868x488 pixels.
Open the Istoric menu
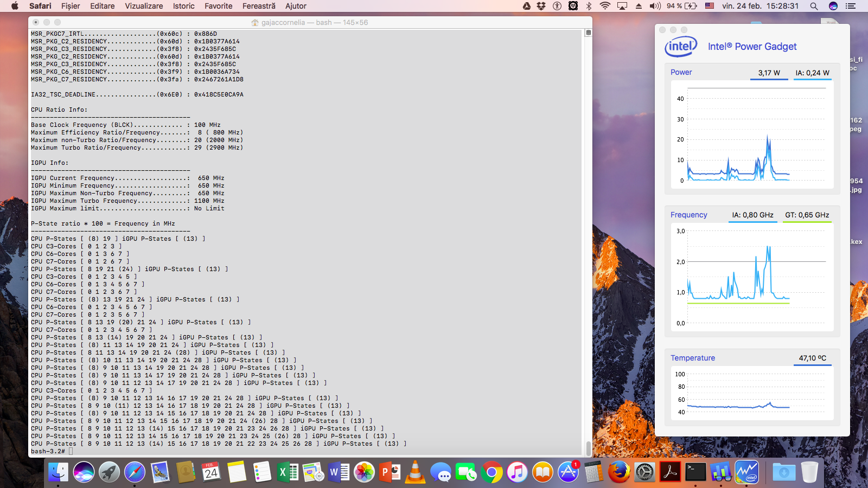pos(184,6)
